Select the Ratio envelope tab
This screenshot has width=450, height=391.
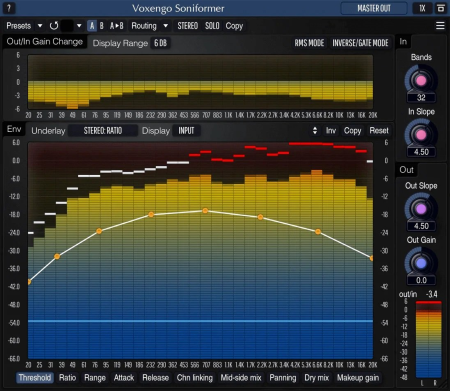(x=68, y=378)
